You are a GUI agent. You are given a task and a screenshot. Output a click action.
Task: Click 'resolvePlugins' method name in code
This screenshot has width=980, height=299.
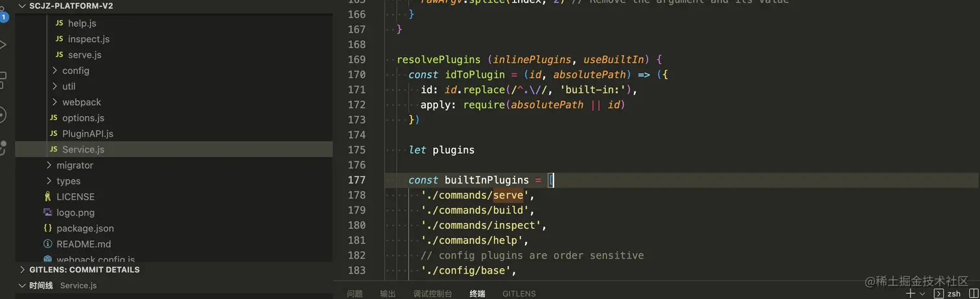(439, 60)
